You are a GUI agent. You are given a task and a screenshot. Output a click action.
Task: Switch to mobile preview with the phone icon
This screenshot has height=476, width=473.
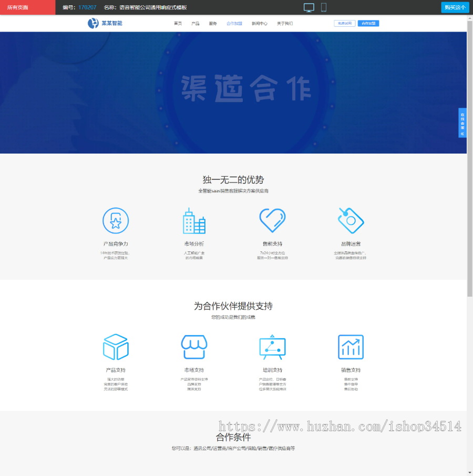324,7
